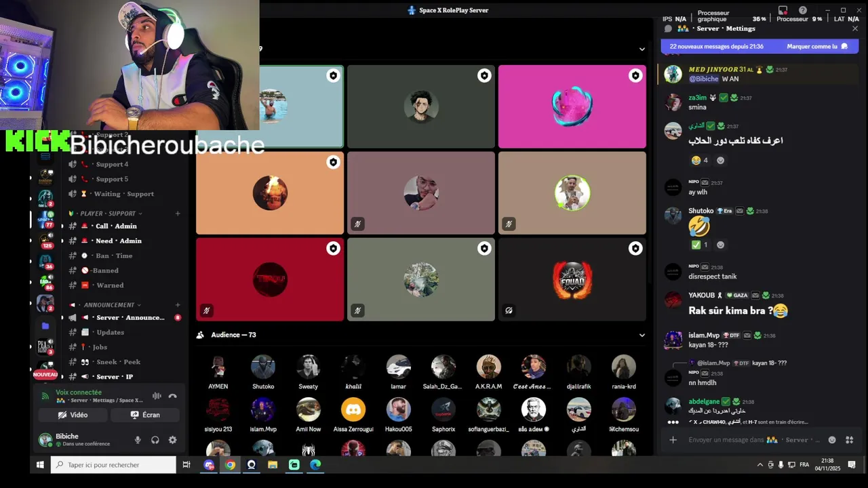Click audience member Aissa Zerrougui
Screen dimensions: 868x488
click(353, 415)
